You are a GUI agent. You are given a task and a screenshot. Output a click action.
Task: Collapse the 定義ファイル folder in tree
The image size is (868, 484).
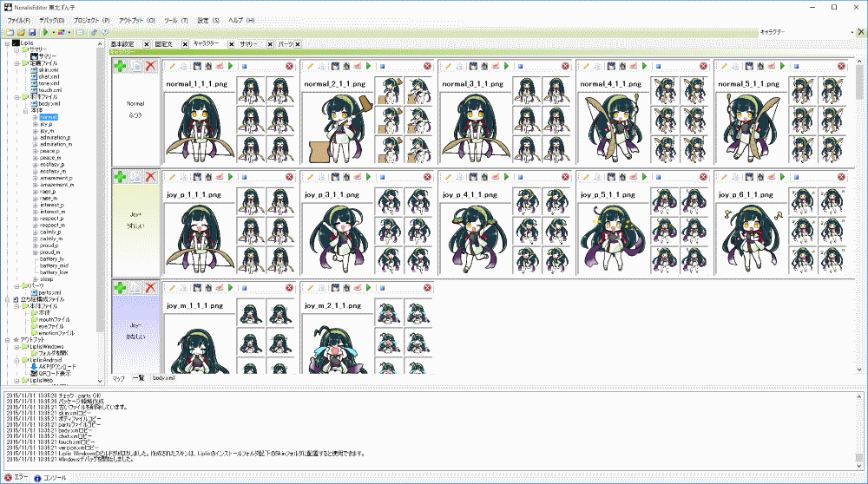[x=16, y=63]
